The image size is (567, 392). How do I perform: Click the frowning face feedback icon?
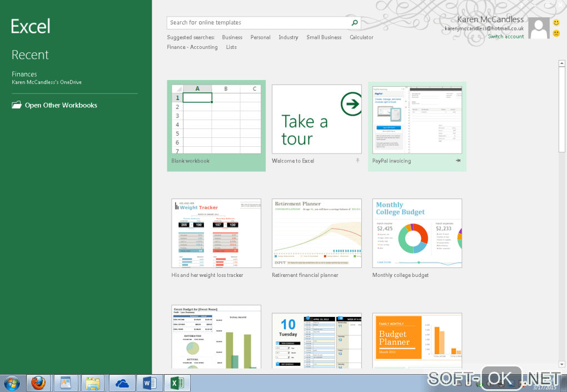[556, 33]
